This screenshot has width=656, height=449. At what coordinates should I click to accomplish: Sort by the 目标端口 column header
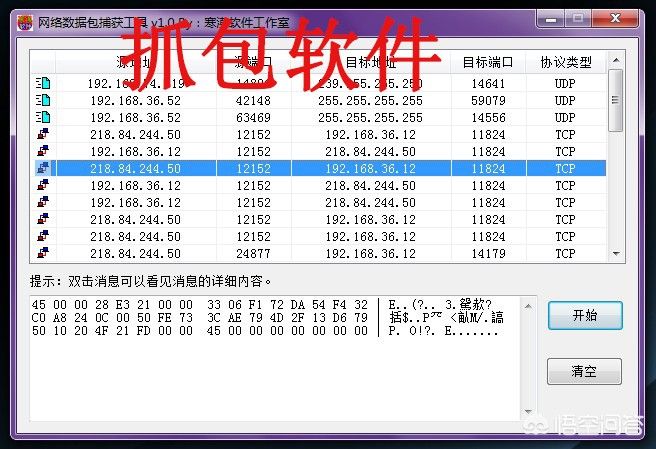tap(488, 62)
